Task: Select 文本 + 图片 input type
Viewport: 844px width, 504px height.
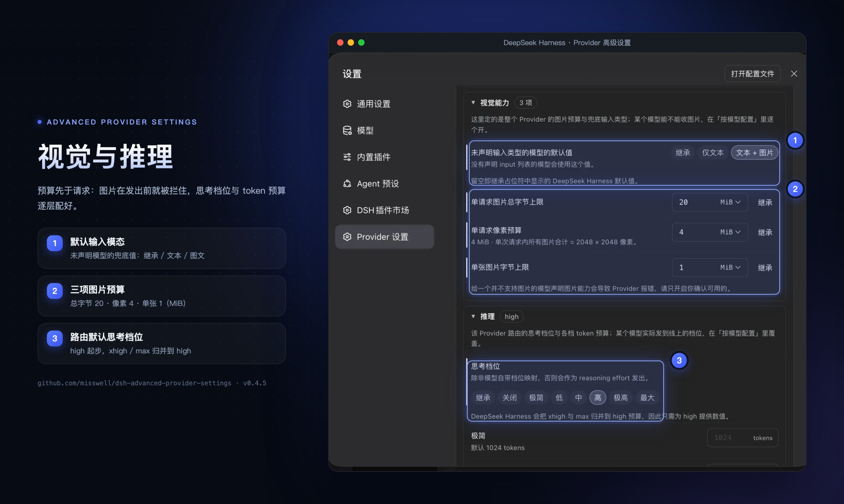Action: (x=754, y=153)
